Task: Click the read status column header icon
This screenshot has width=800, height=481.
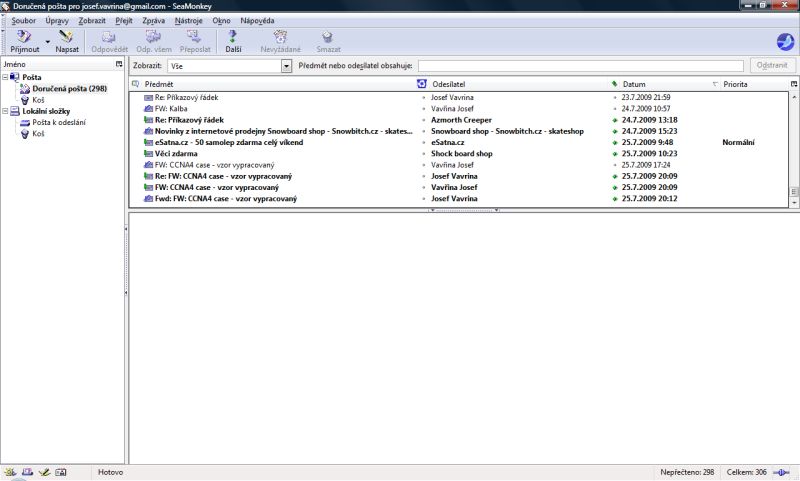Action: tap(421, 84)
